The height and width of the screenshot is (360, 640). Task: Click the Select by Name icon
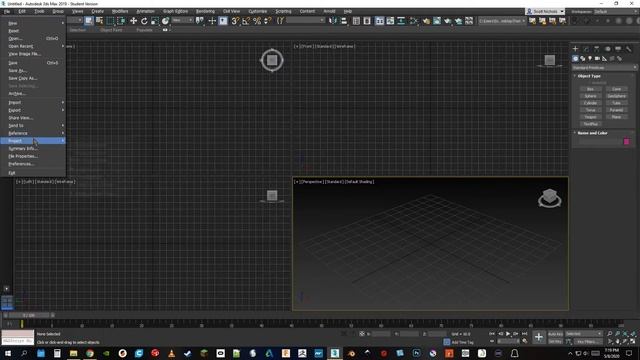pyautogui.click(x=99, y=21)
